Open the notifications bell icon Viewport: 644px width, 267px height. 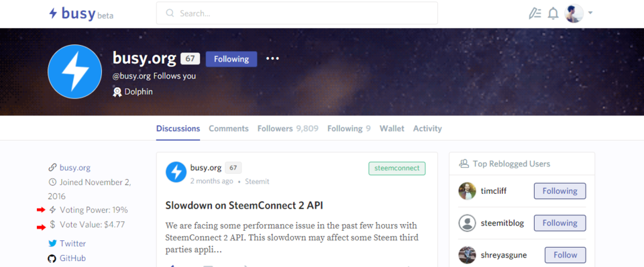click(553, 13)
